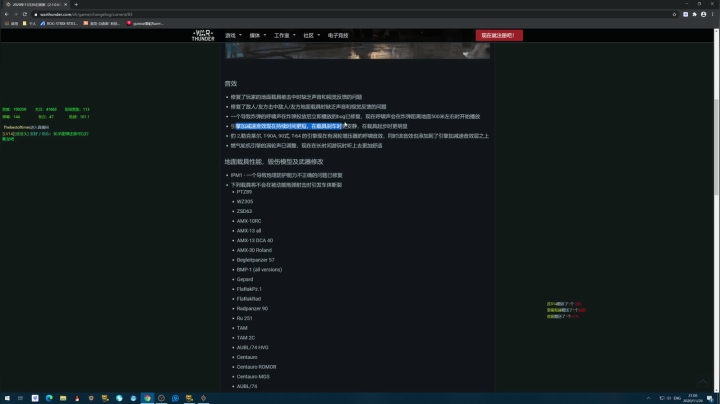Viewport: 720px width, 404px height.
Task: Click the scroll-to-top arrow at bottom right
Action: tap(703, 381)
